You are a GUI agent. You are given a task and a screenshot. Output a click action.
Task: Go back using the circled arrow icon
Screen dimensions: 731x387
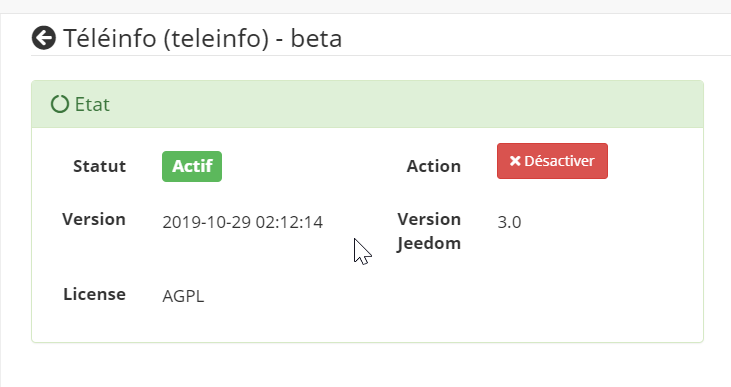click(44, 38)
